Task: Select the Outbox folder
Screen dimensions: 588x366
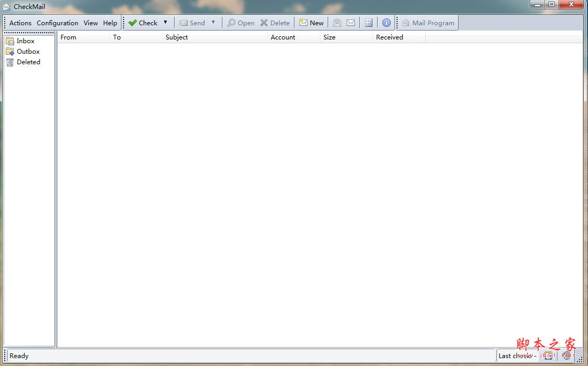Action: coord(27,52)
